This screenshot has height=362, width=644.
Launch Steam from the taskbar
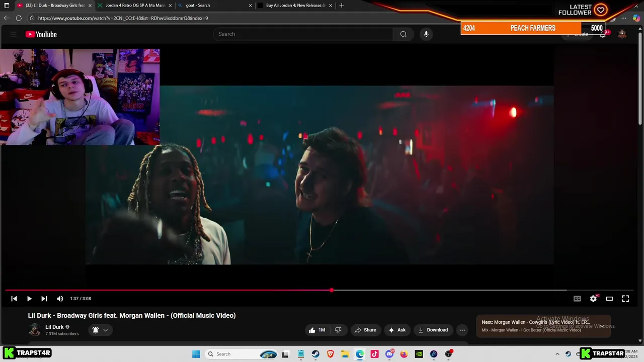pos(315,354)
